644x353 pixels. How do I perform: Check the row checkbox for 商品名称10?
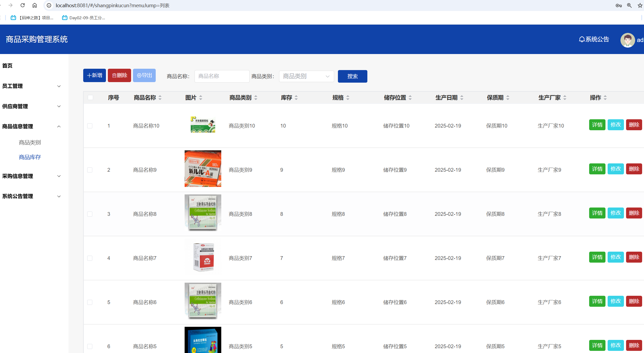click(x=90, y=126)
